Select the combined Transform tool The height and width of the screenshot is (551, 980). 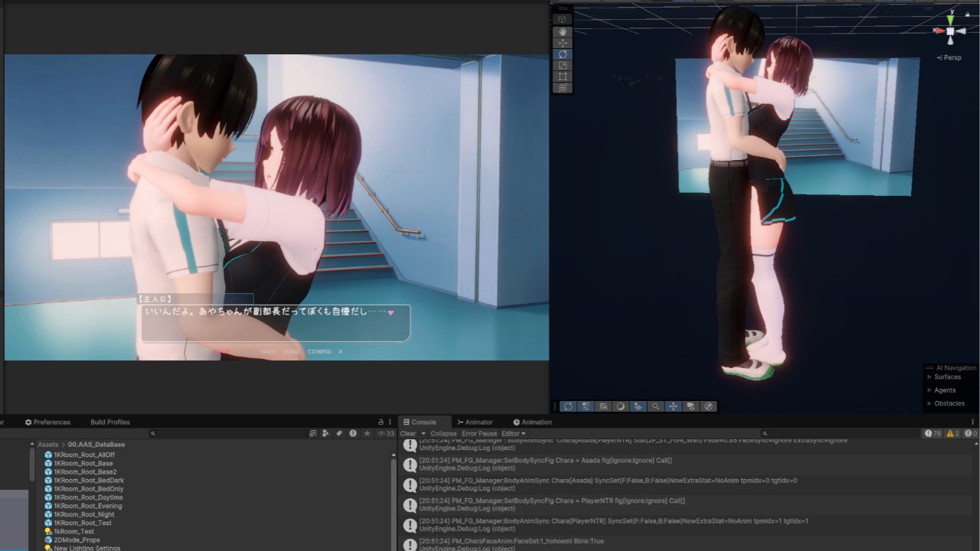point(562,88)
